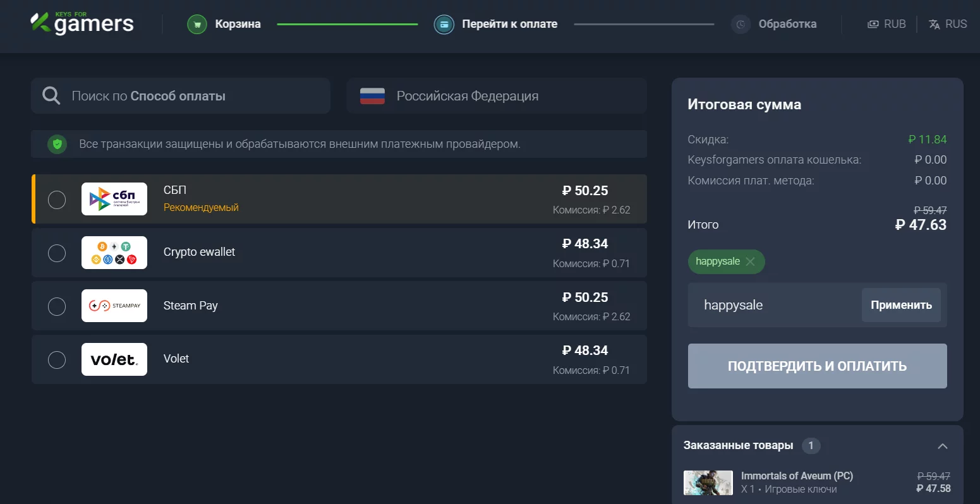Click the Применить coupon button
This screenshot has width=980, height=504.
[901, 305]
